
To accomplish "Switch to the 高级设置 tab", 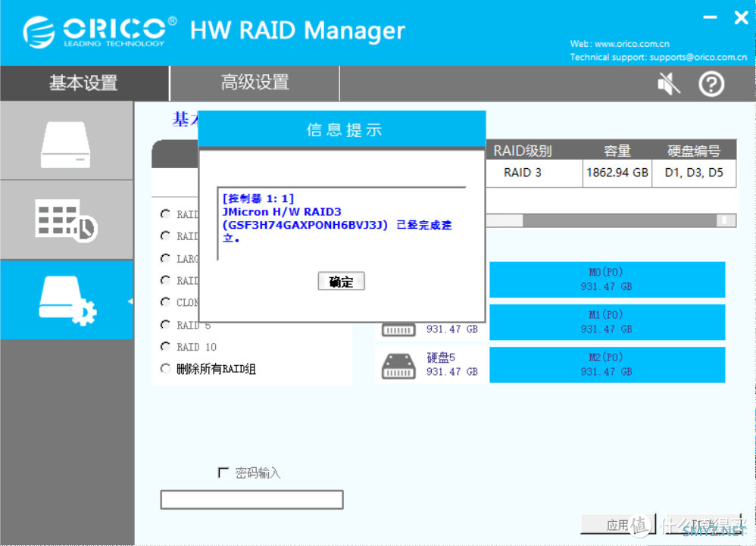I will [255, 83].
